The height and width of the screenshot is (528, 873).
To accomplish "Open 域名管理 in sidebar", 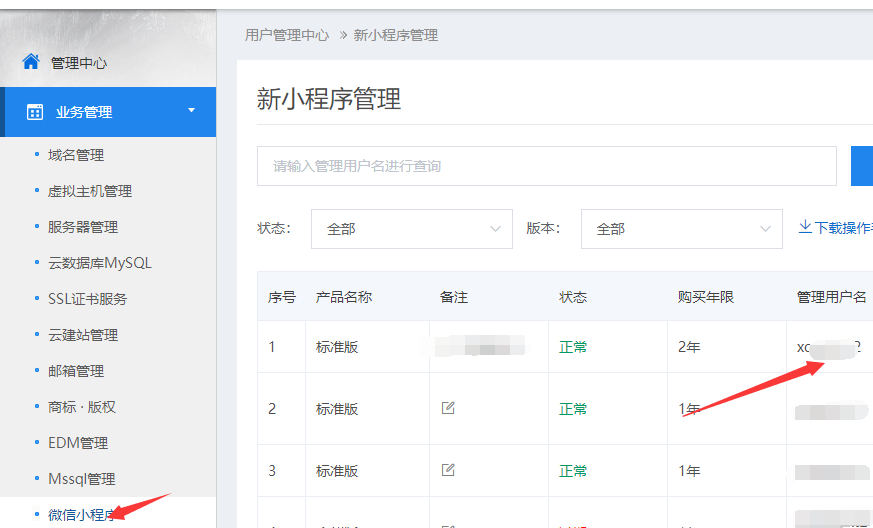I will pos(76,155).
